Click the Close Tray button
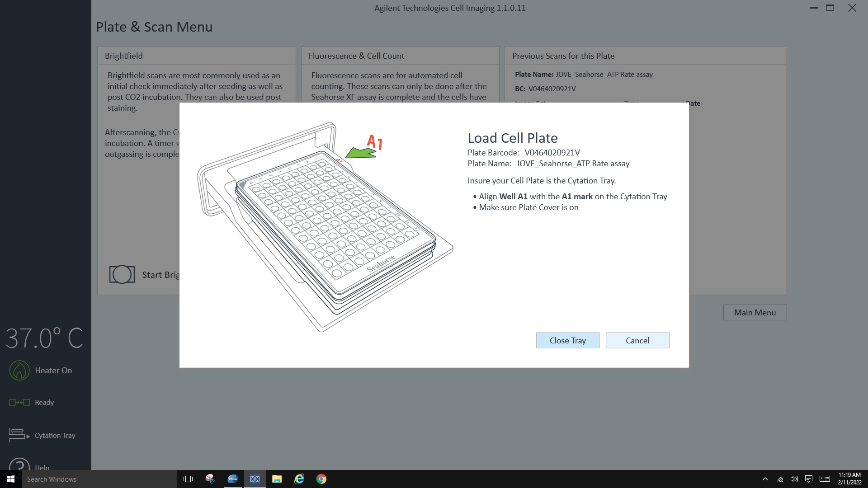The height and width of the screenshot is (488, 868). 567,340
